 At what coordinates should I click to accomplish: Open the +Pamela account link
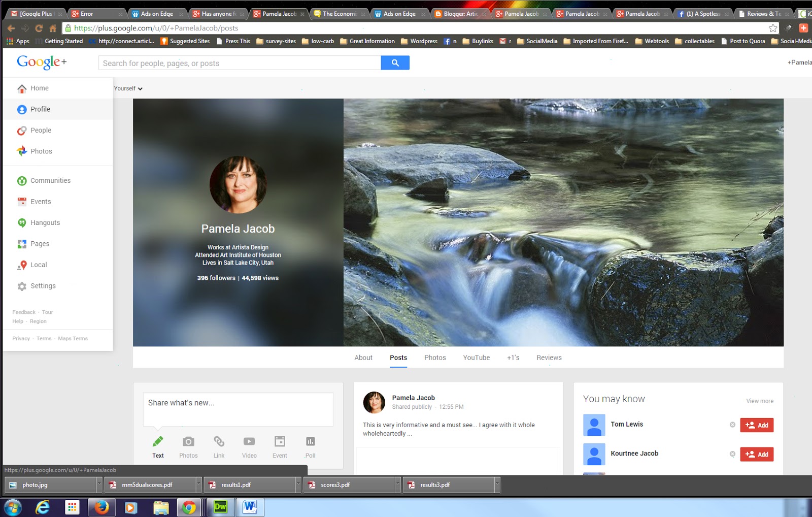point(799,62)
